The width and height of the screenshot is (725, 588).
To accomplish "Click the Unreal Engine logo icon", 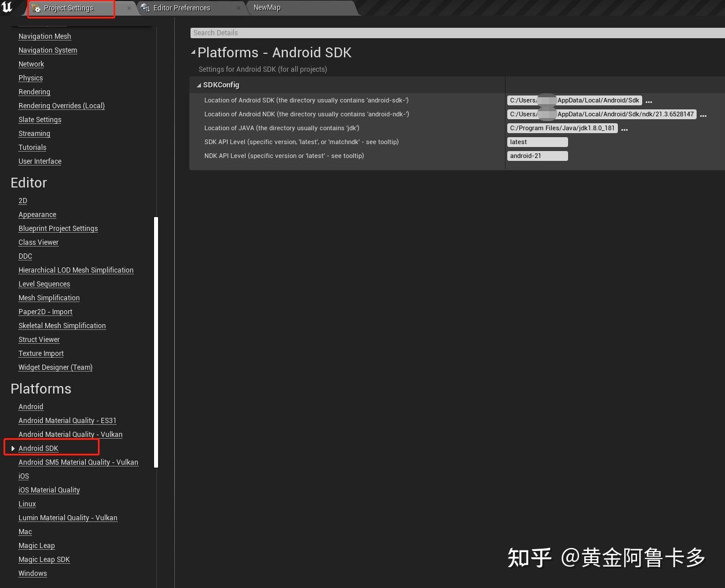I will (7, 8).
